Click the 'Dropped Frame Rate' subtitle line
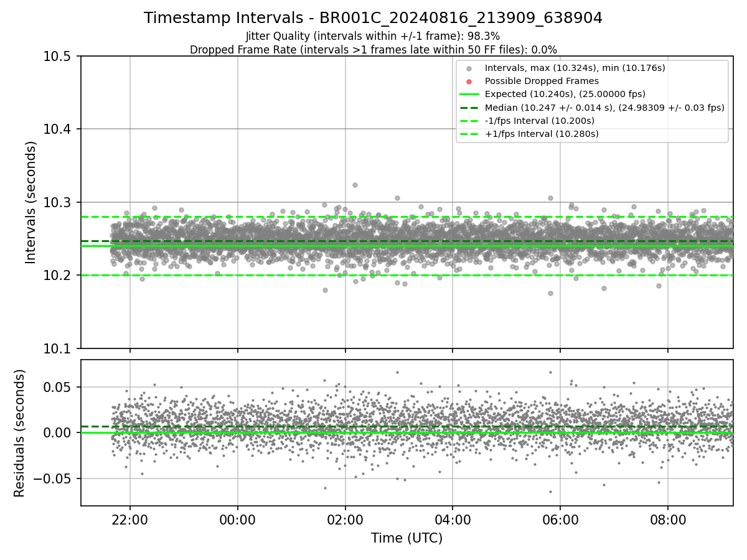This screenshot has height=560, width=747. [x=373, y=50]
